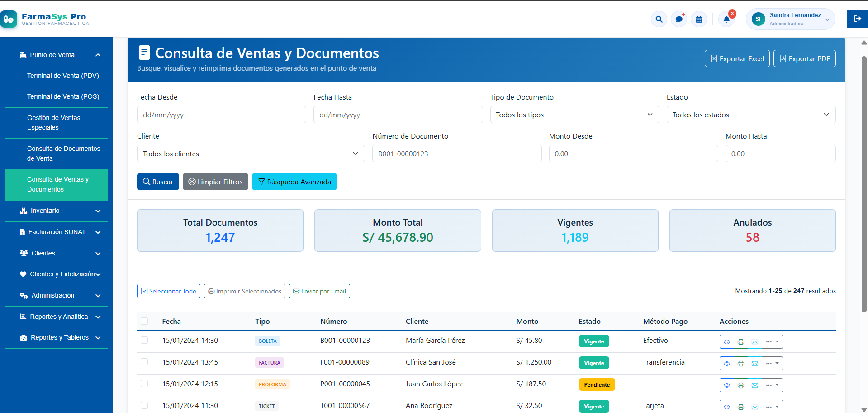This screenshot has width=868, height=413.
Task: Print factura F001-00000089 using printer icon
Action: [741, 363]
